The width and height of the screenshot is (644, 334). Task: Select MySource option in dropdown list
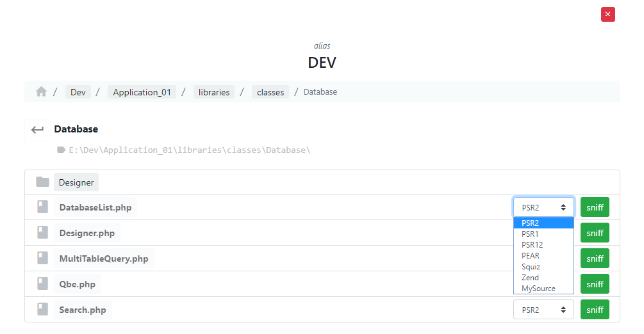[x=538, y=289]
